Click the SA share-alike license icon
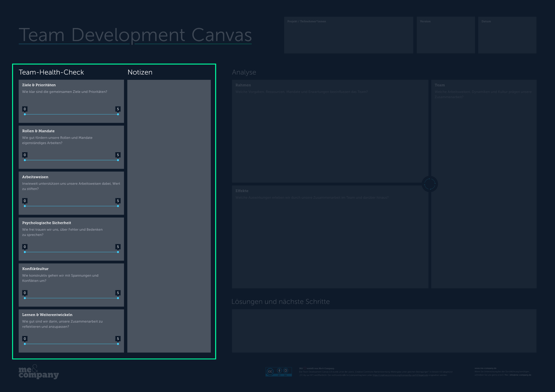The height and width of the screenshot is (392, 555). [285, 371]
